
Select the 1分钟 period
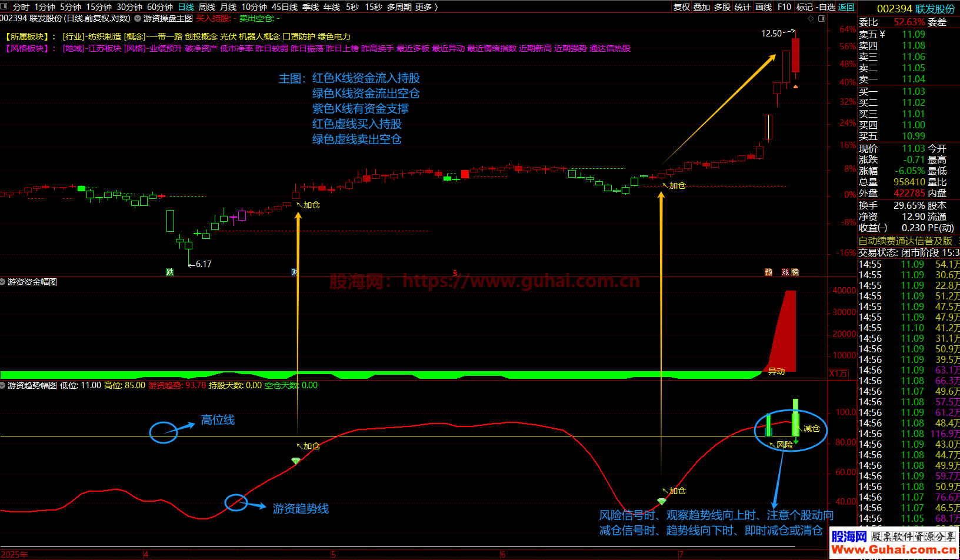click(x=45, y=7)
